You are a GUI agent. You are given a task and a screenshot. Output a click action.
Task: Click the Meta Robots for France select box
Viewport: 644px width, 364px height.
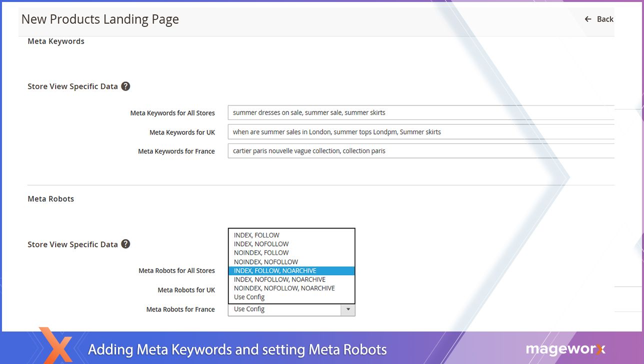284,309
